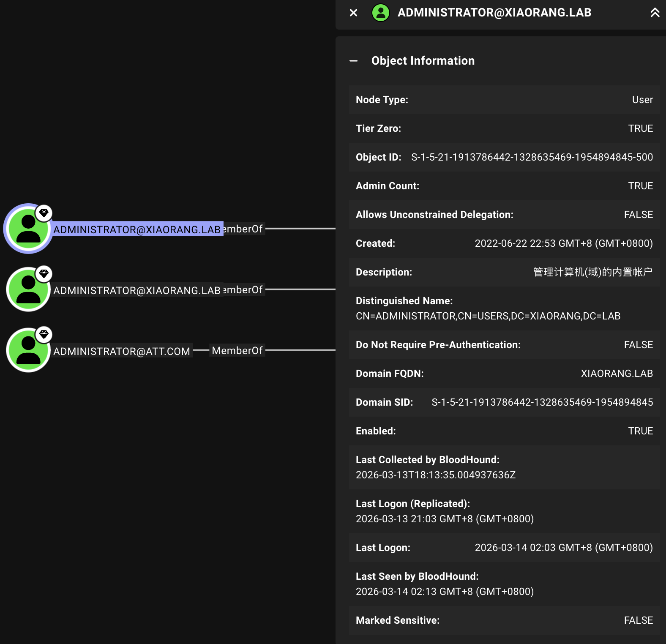This screenshot has width=666, height=644.
Task: Click the Distinguished Name value CN=ADMINISTRATOR
Action: click(x=488, y=316)
